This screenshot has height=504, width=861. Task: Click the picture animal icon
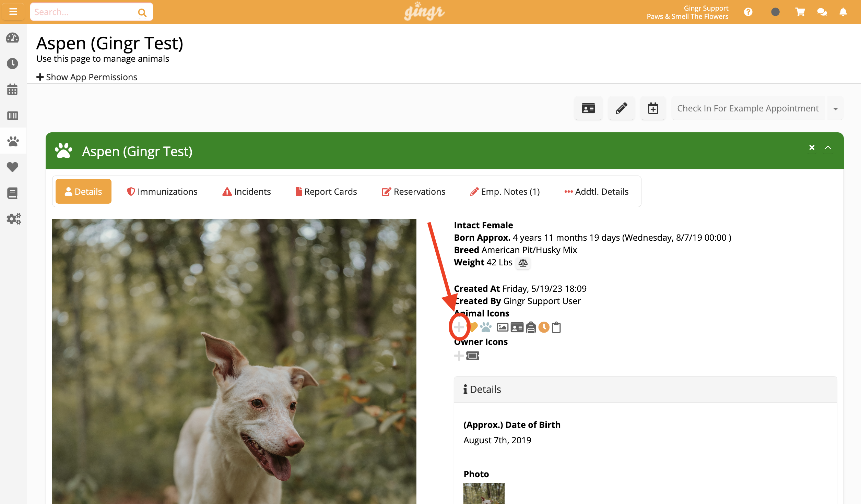[x=503, y=327]
